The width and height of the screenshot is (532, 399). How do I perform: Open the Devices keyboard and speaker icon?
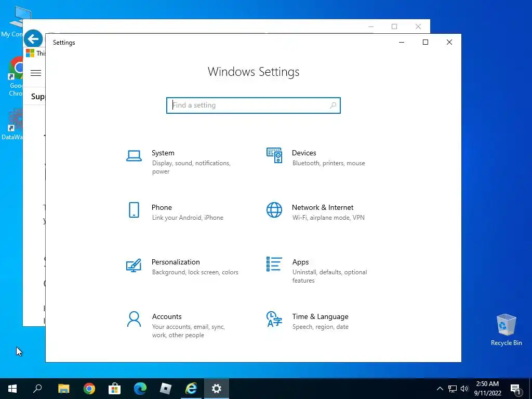coord(274,155)
